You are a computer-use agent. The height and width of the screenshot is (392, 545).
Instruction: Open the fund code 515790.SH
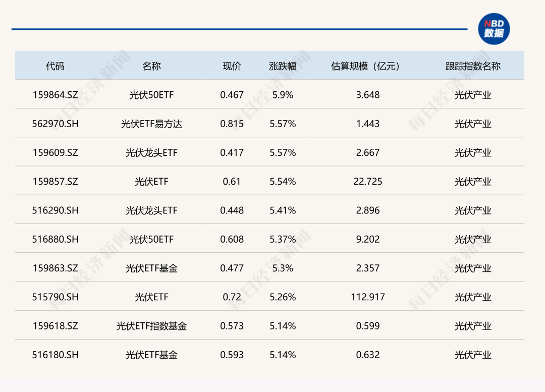pos(56,297)
